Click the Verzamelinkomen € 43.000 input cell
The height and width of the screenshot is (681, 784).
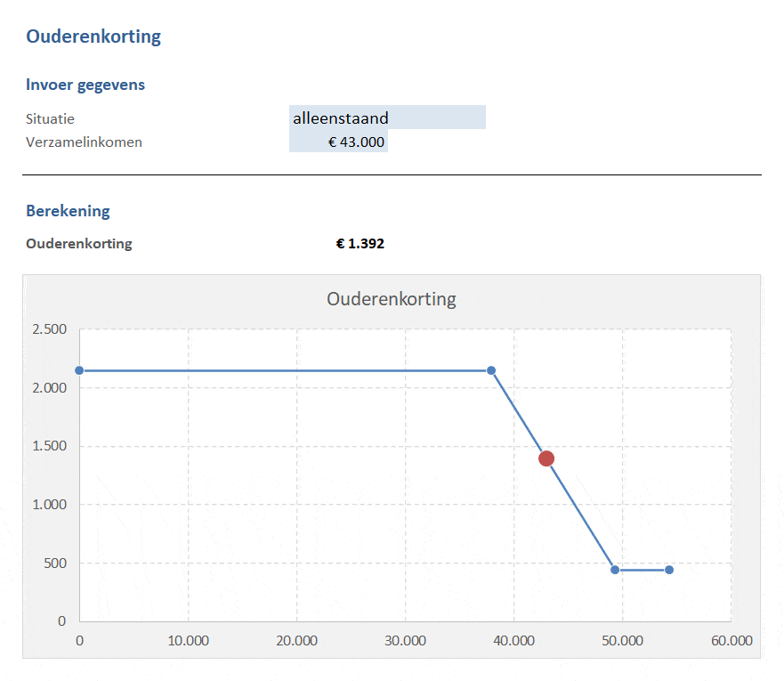339,142
